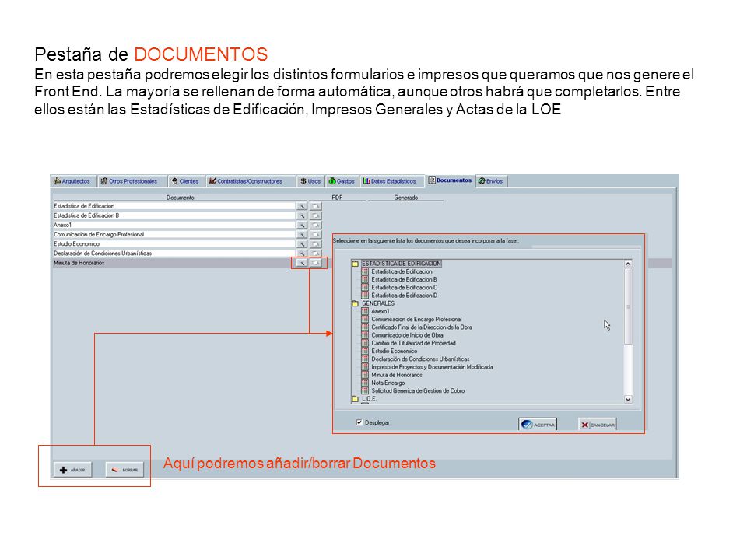Click form icon beside Estadistica de Edificacion C in tree

point(365,288)
